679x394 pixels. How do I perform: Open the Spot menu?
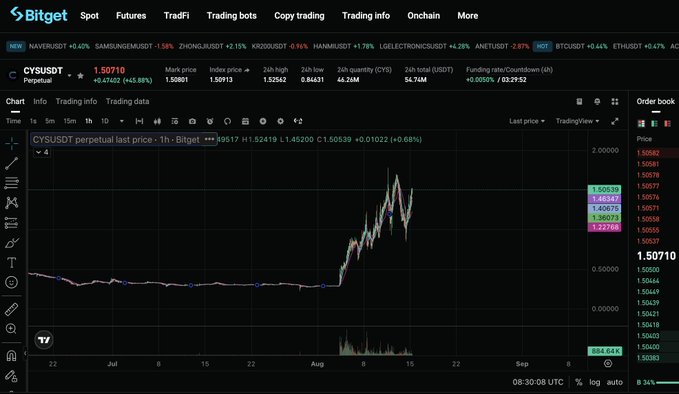tap(89, 16)
